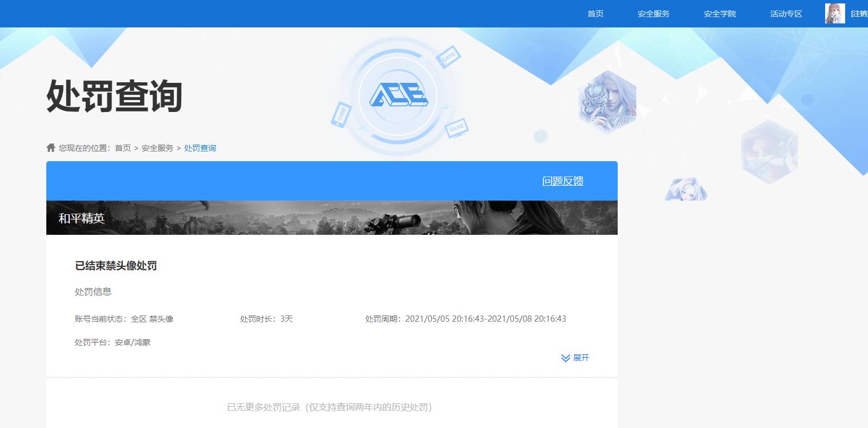Click the home icon in the breadcrumb
This screenshot has height=428, width=868.
pos(50,147)
